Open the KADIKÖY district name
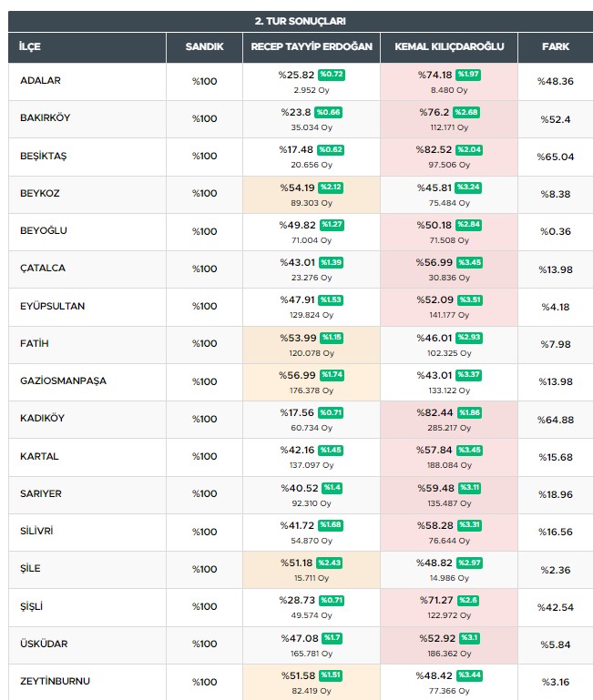The height and width of the screenshot is (700, 593). 42,418
